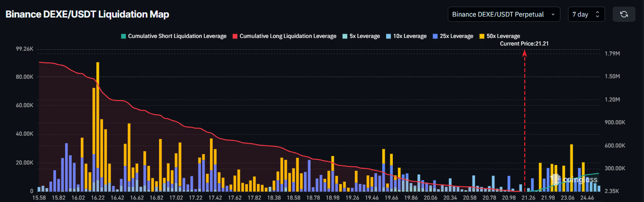Click the Binance DEXE/USDT Liquidation Map title

click(87, 14)
